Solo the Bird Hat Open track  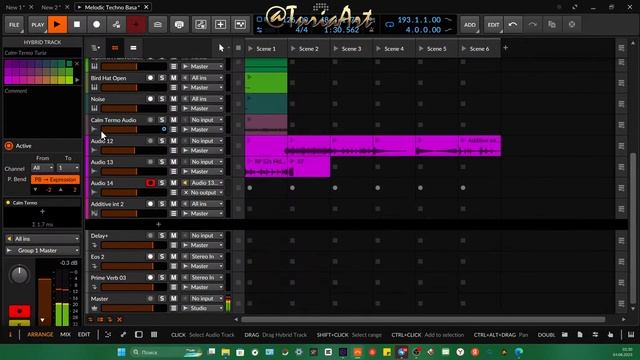pyautogui.click(x=162, y=78)
